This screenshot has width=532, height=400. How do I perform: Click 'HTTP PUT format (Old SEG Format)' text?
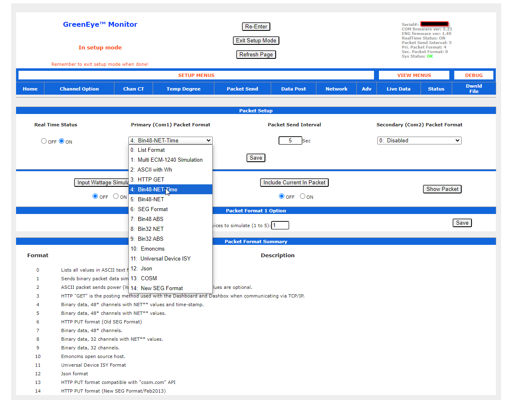(x=101, y=322)
